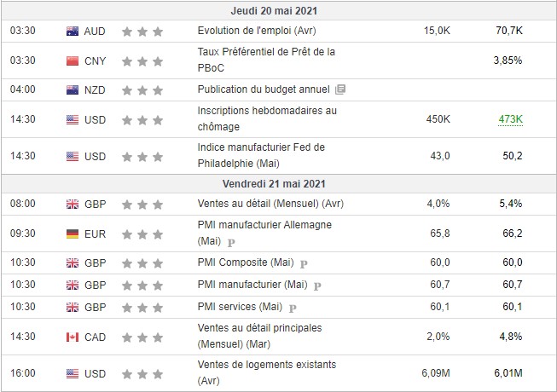
Task: Click the 'P' icon under PMI manufacturier Allemagne
Action: coord(230,241)
